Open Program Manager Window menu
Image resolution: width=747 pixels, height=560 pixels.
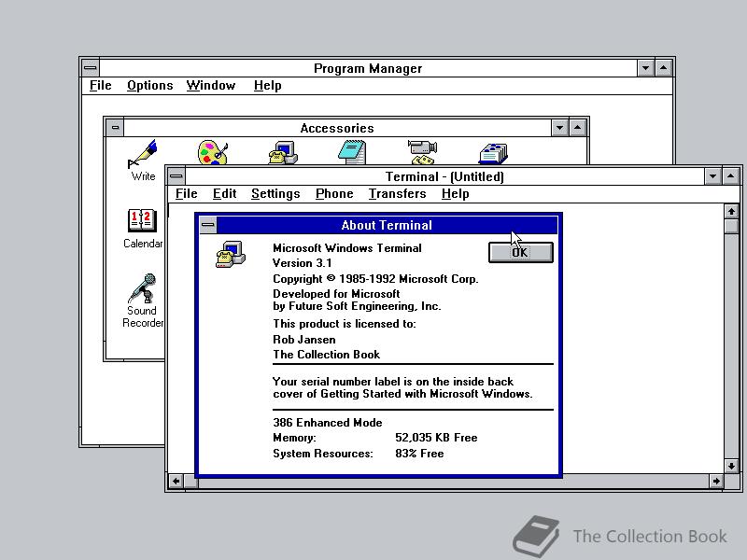pos(211,86)
